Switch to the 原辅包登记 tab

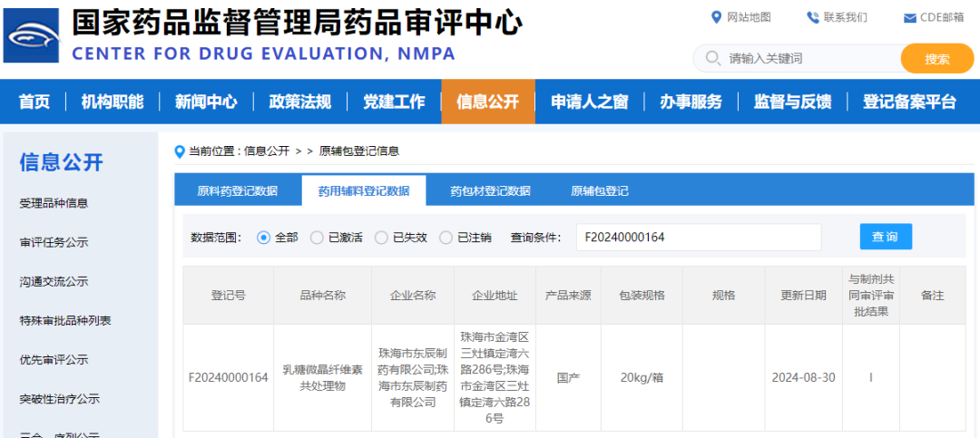click(x=600, y=191)
